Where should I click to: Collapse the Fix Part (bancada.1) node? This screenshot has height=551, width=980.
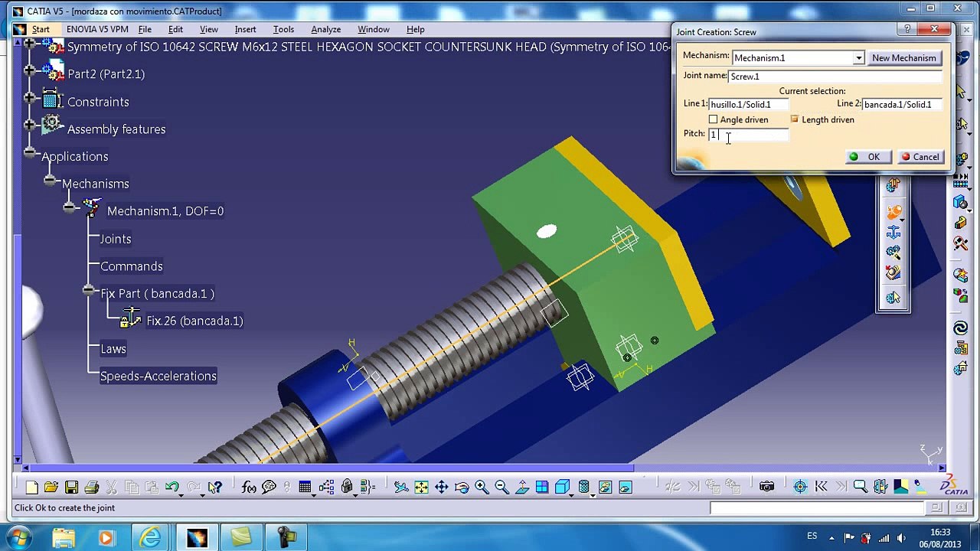click(x=90, y=291)
